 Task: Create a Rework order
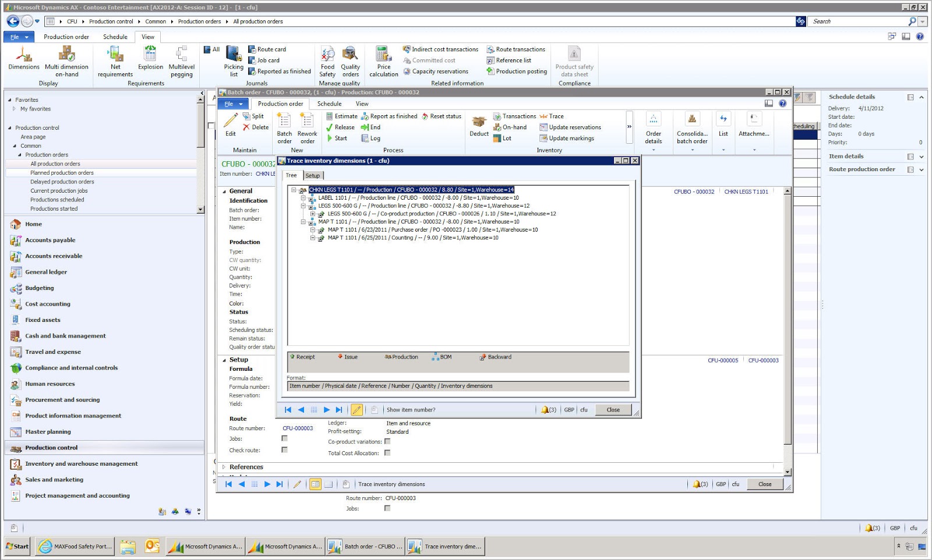307,128
